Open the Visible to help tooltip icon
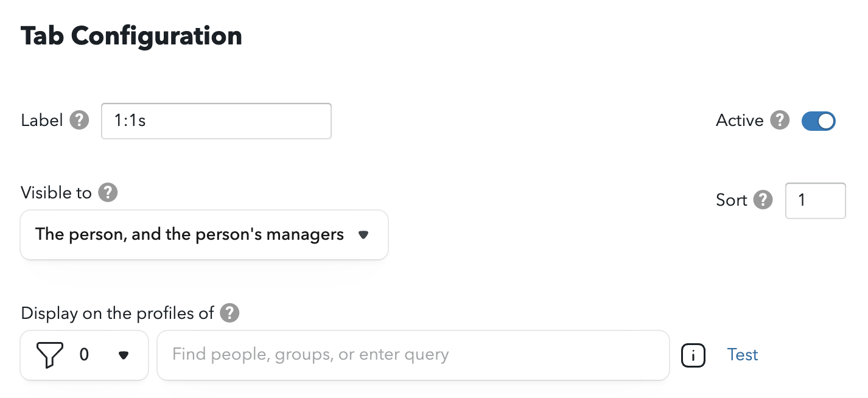 pyautogui.click(x=108, y=192)
